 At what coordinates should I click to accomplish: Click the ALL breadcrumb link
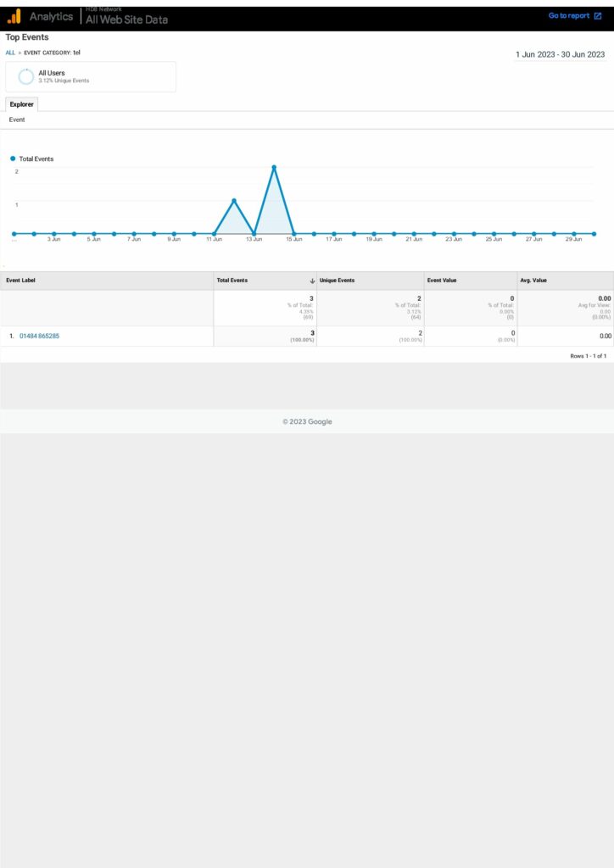[10, 53]
